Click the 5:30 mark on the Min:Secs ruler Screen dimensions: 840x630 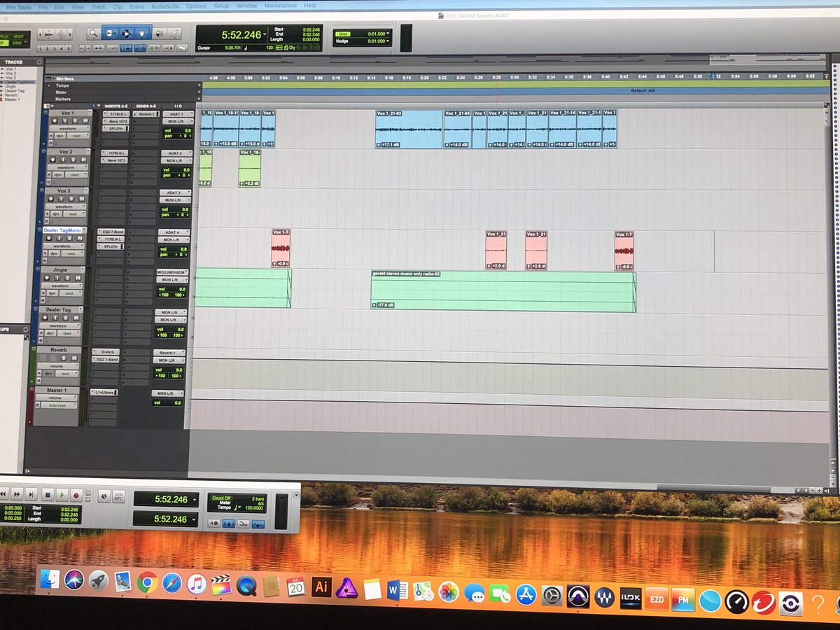514,77
